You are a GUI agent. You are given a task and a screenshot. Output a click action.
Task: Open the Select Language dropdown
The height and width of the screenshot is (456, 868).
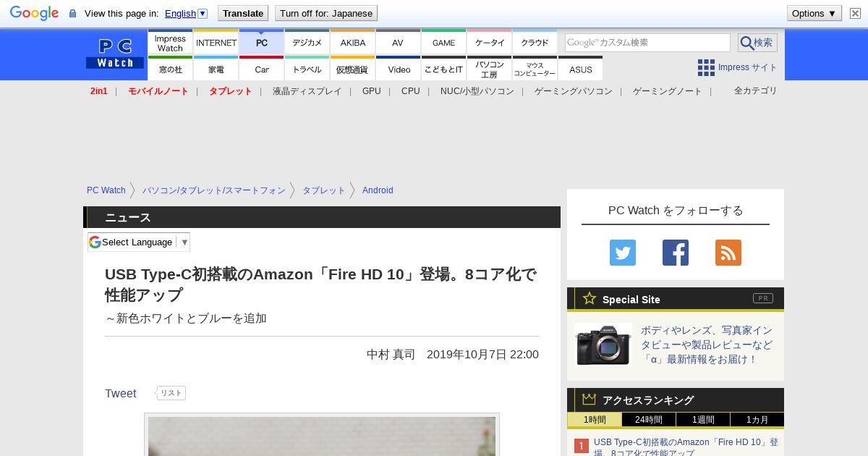[139, 242]
